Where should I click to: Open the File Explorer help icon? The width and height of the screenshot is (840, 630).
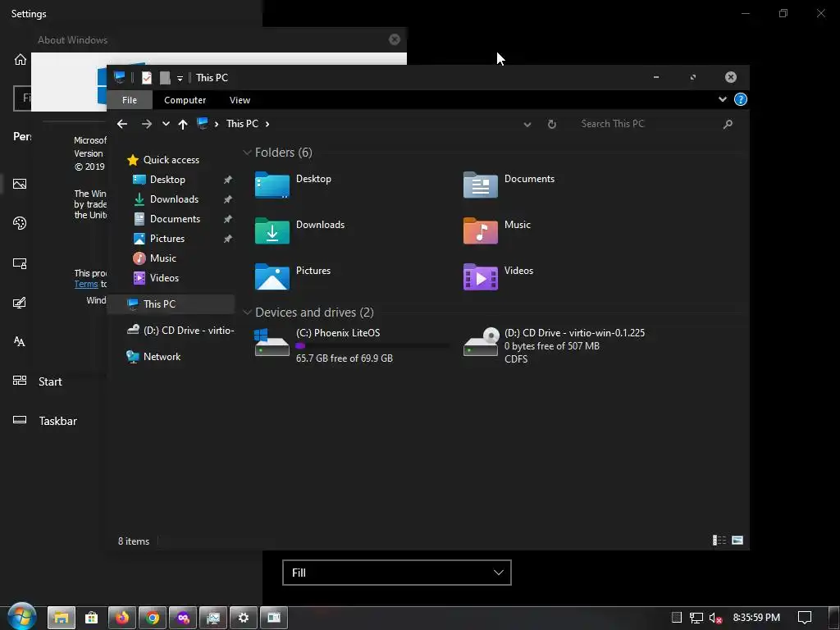(x=741, y=99)
